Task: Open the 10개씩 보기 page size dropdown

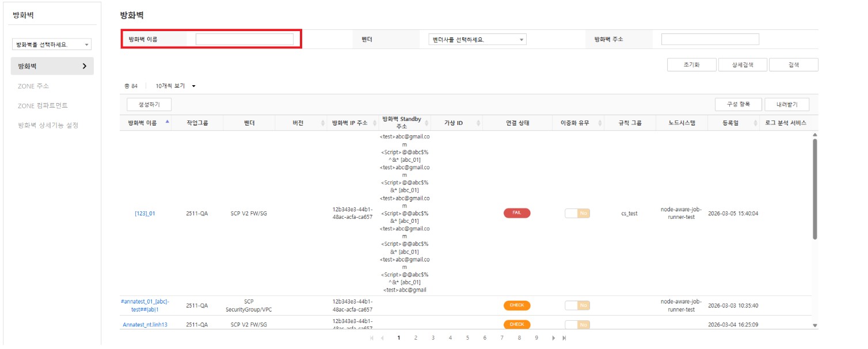Action: tap(176, 86)
